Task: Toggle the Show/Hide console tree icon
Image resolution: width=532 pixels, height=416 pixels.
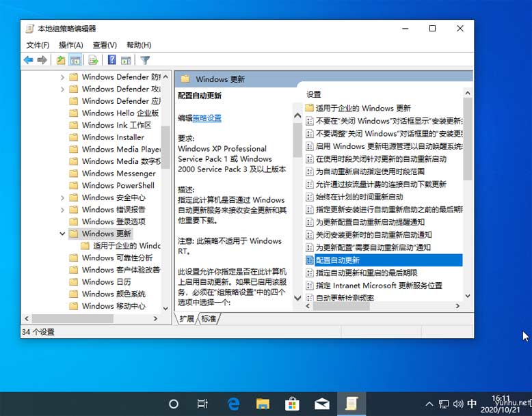Action: (x=75, y=60)
